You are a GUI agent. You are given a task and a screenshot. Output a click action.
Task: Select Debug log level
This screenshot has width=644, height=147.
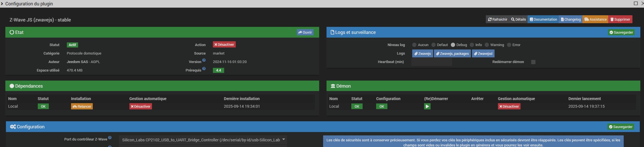point(453,45)
